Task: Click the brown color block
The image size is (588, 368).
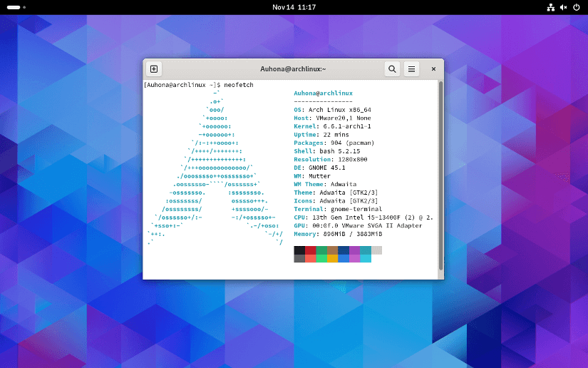Action: point(332,250)
